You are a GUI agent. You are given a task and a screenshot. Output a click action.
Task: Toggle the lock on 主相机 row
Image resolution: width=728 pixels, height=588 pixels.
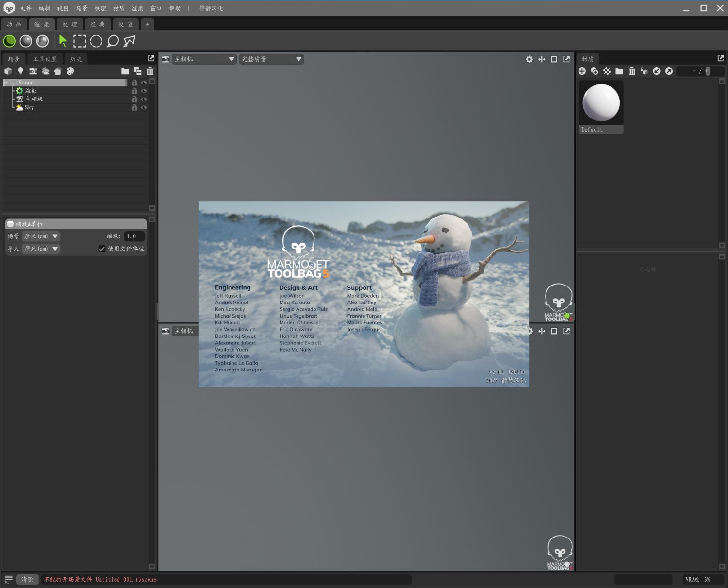(x=134, y=99)
